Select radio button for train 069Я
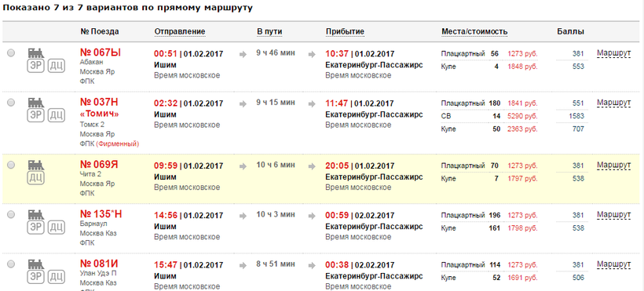This screenshot has height=291, width=644. pos(11,165)
